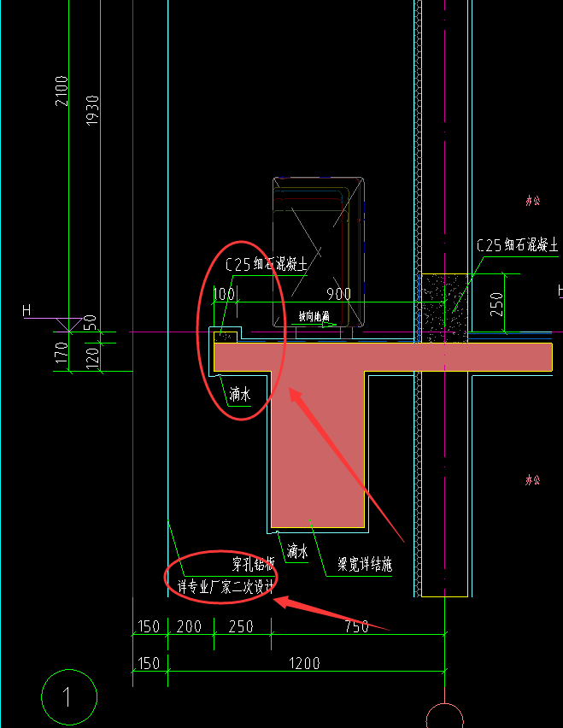Click the 滴水 label below slab edge
The width and height of the screenshot is (563, 728).
239,395
